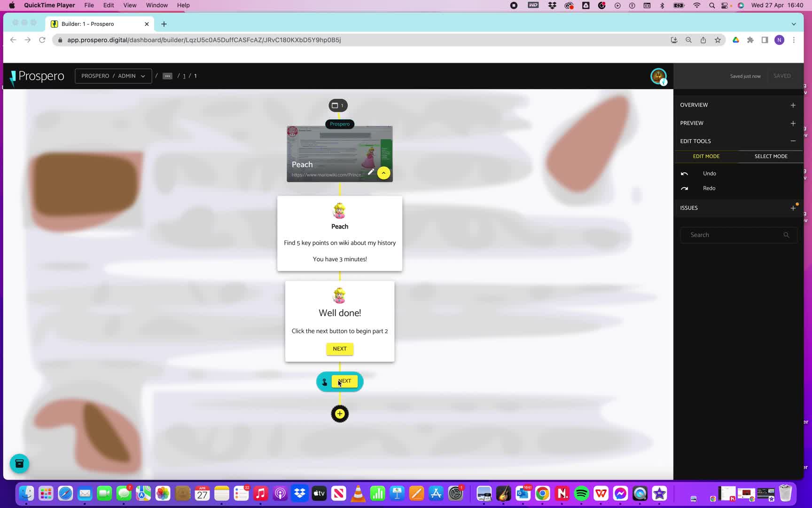Click the Prospero logo
The height and width of the screenshot is (508, 812).
pos(37,77)
